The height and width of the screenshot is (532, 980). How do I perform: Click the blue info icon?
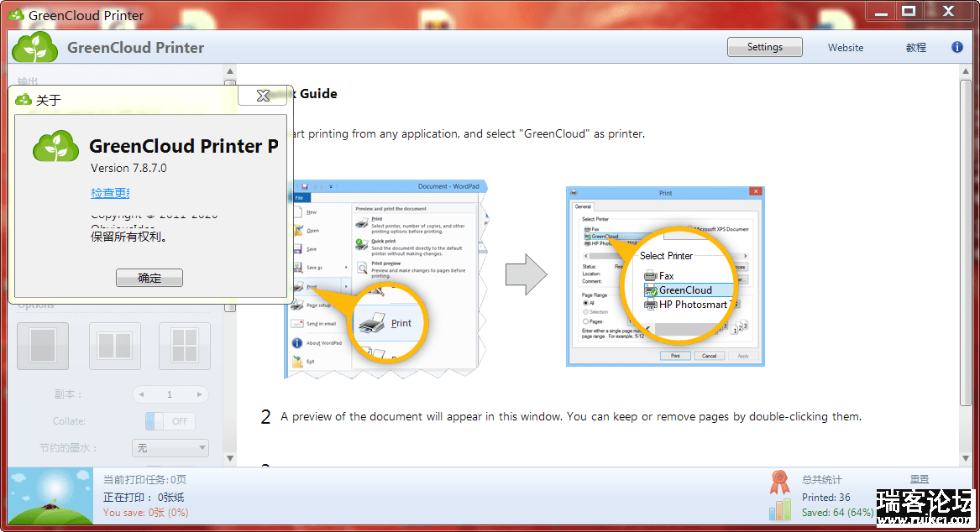click(x=956, y=47)
